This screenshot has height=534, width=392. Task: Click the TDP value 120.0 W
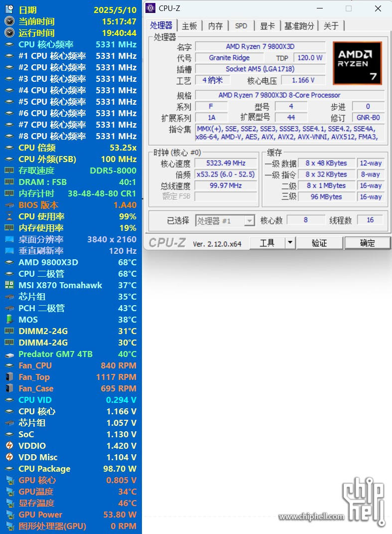coord(310,58)
